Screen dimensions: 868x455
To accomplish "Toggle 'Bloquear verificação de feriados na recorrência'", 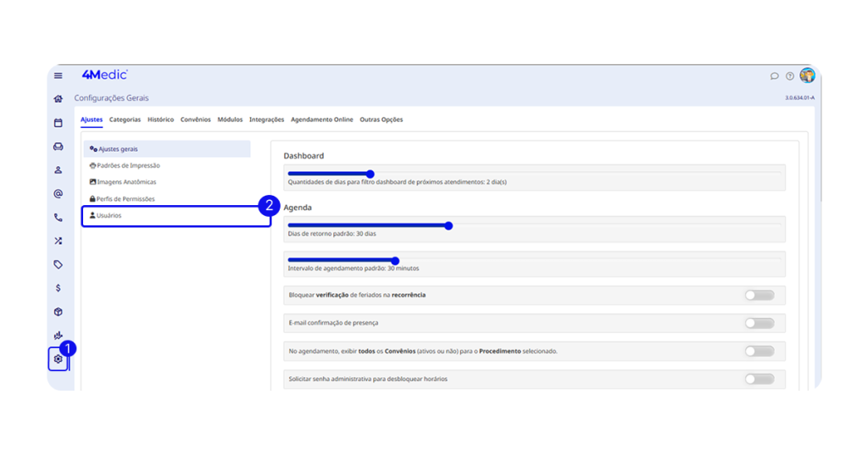I will (759, 295).
